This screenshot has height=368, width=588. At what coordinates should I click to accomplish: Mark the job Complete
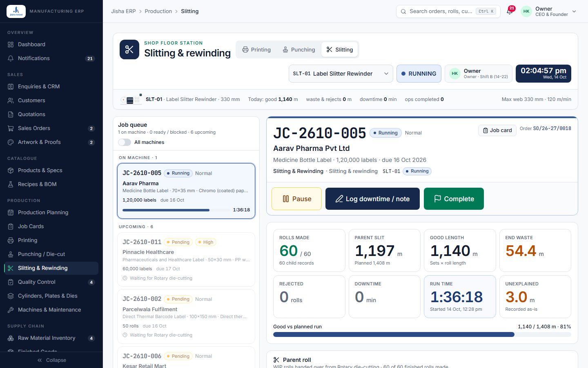tap(454, 199)
